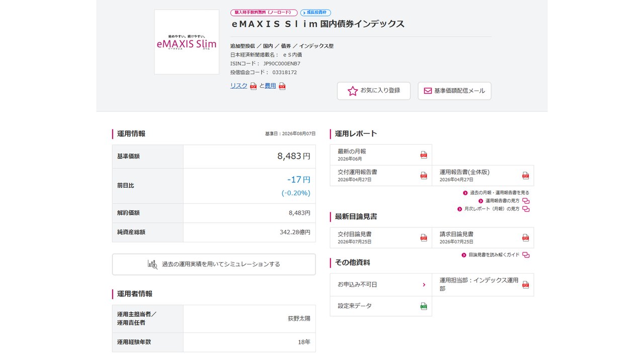Open the 設定来データ row
This screenshot has height=362, width=644.
point(381,306)
